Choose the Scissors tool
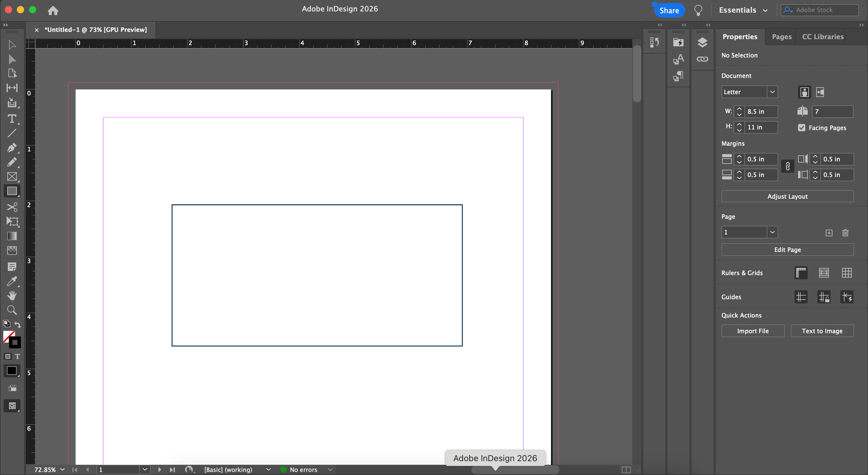This screenshot has height=475, width=868. point(12,207)
